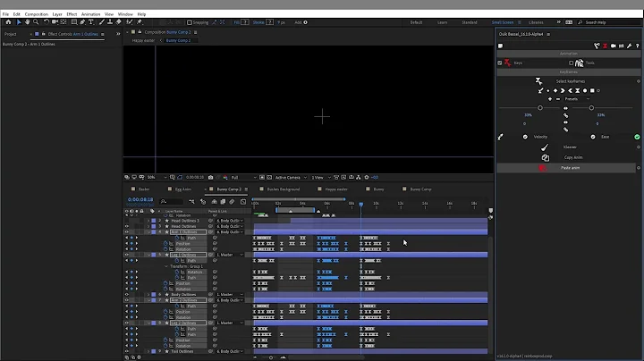Viewport: 644px width, 361px height.
Task: Select the Rectangle shape tool
Action: [x=74, y=22]
